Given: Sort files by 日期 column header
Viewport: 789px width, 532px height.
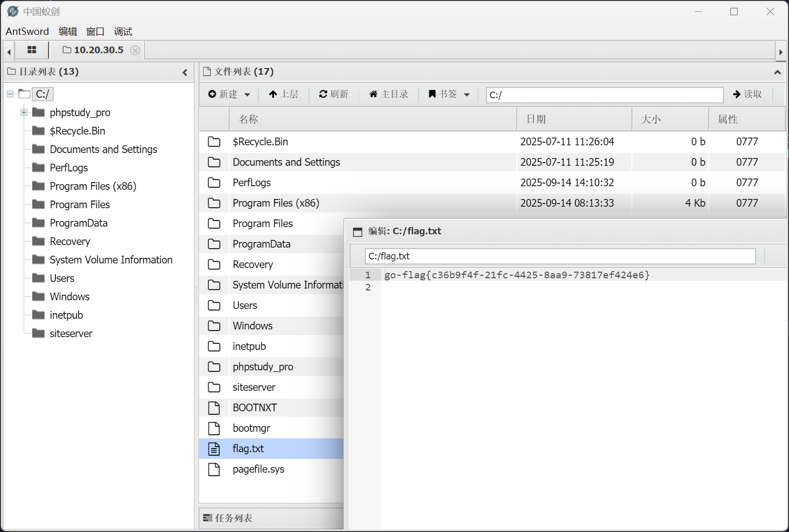Looking at the screenshot, I should point(536,119).
